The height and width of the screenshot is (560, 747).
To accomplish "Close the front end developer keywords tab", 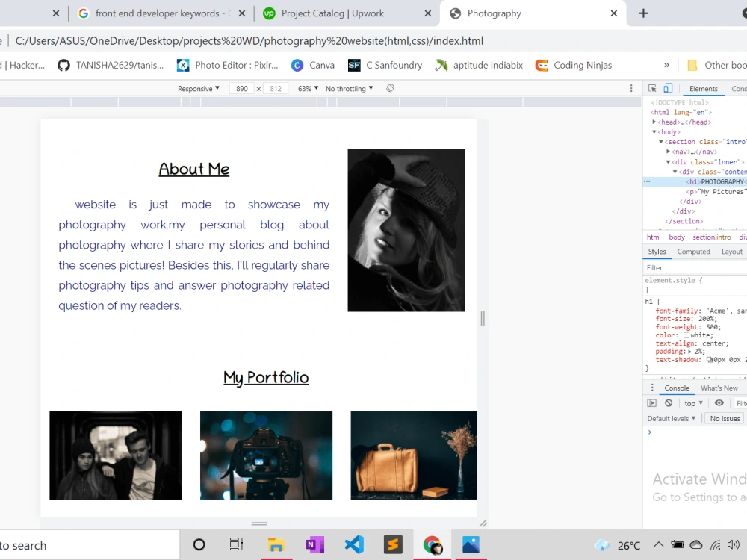I will pos(242,13).
